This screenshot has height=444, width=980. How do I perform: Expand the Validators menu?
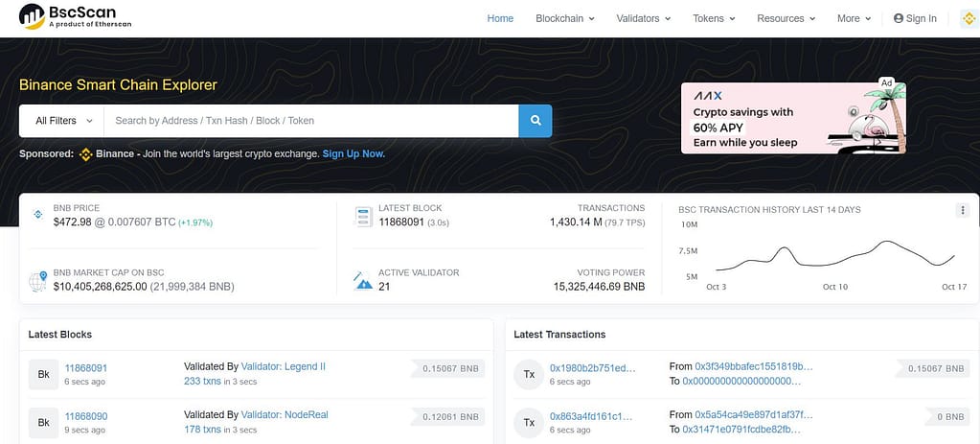point(644,19)
